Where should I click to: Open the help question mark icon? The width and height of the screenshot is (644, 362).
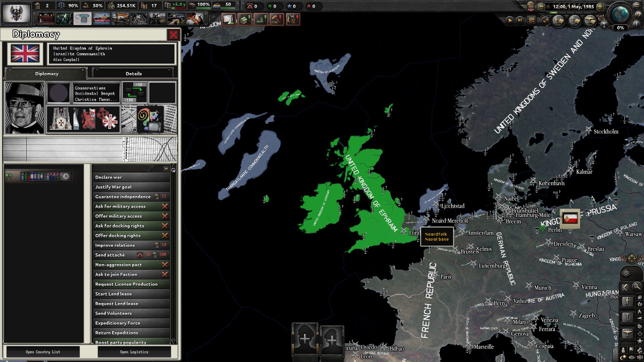(x=638, y=15)
